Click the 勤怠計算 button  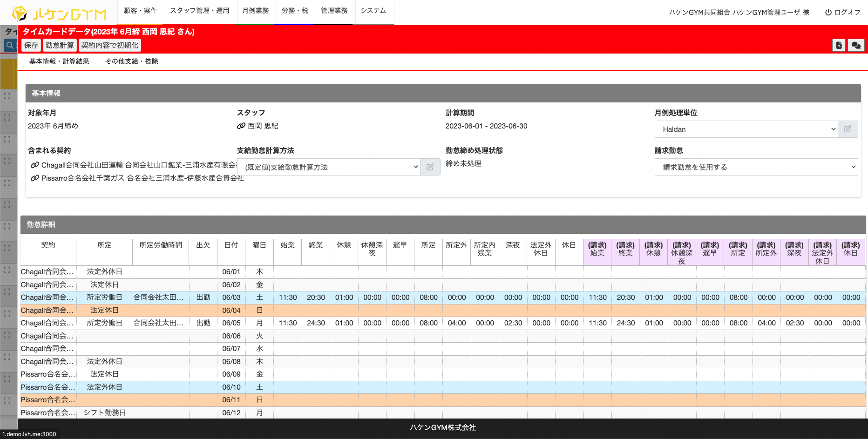point(60,45)
